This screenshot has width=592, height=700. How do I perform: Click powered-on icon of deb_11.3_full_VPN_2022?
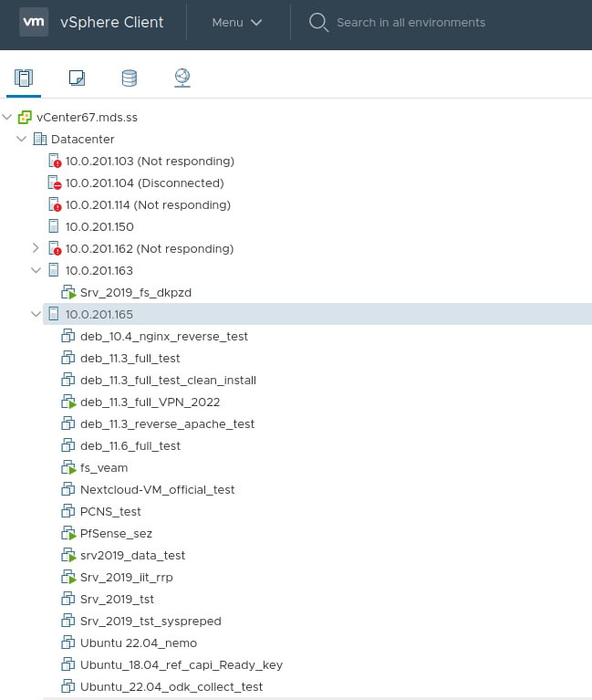[x=68, y=402]
